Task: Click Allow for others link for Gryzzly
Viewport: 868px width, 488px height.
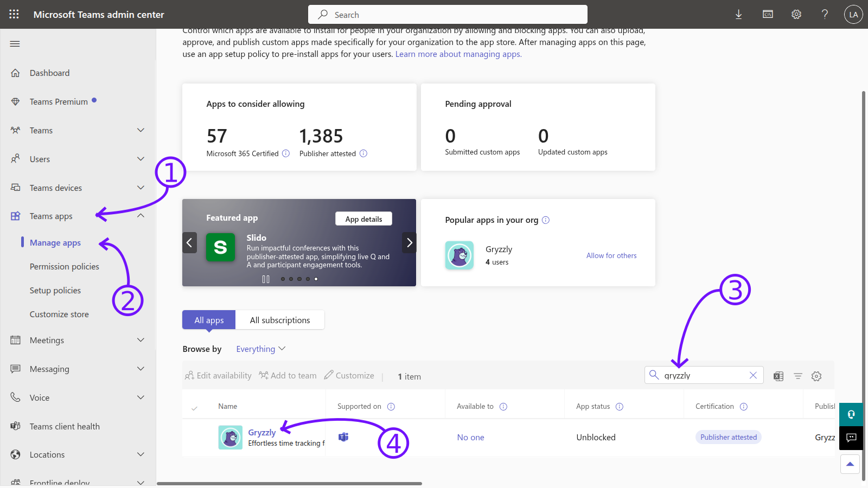Action: [611, 255]
